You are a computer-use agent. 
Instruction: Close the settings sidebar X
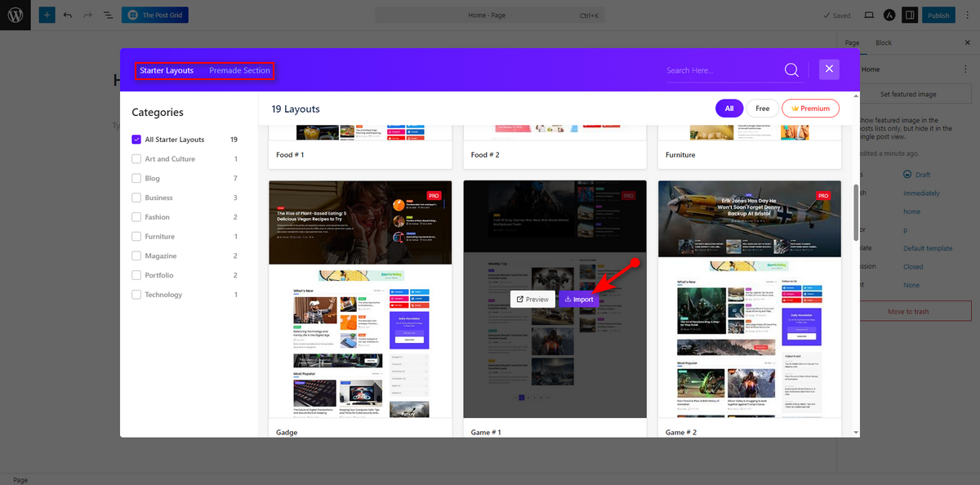pyautogui.click(x=967, y=42)
